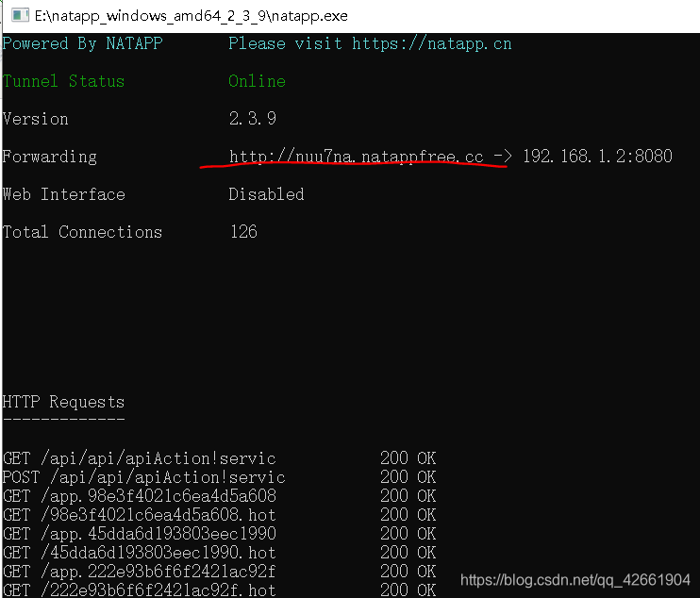Click the http://nuu7na.natappfree.cc forwarding URL

pos(357,157)
